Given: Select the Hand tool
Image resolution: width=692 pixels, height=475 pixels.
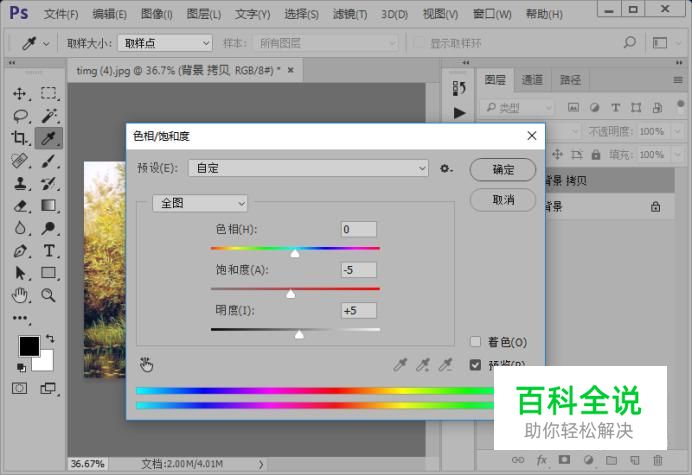Looking at the screenshot, I should tap(19, 295).
